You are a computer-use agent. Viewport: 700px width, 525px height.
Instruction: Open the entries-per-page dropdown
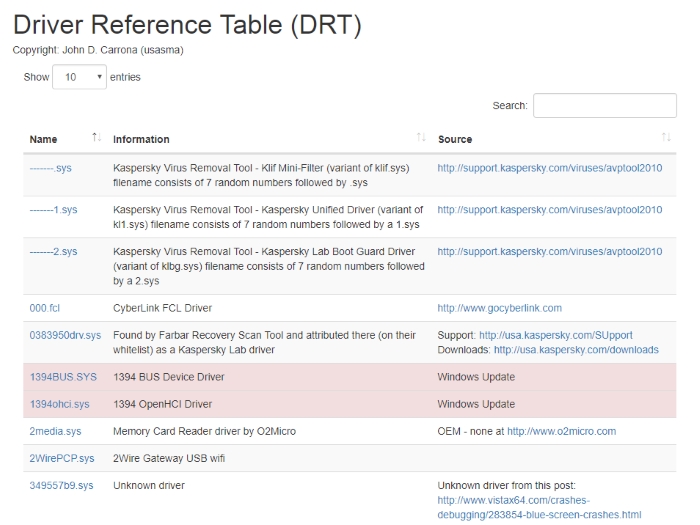click(79, 77)
